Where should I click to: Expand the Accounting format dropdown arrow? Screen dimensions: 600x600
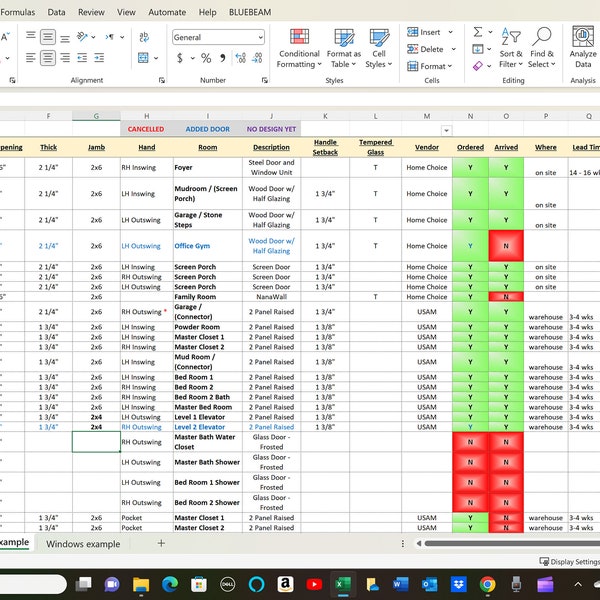coord(192,58)
